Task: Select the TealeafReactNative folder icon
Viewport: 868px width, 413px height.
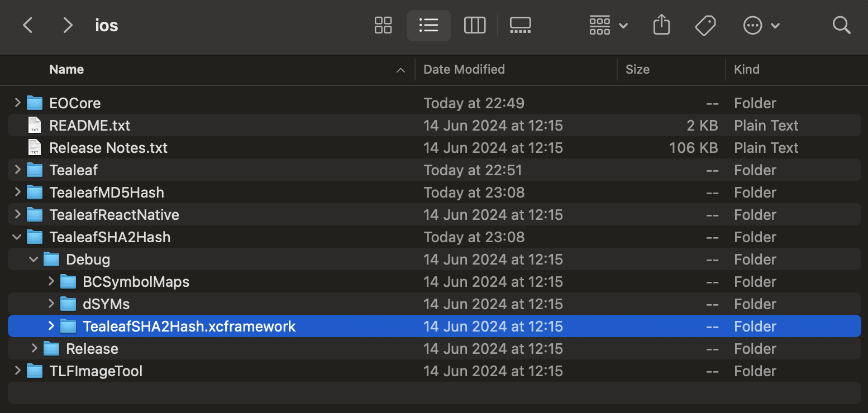Action: click(35, 214)
